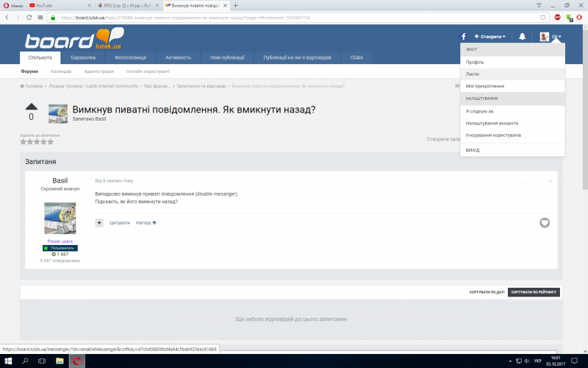Click Basil's avatar thumbnail in the post

click(60, 219)
